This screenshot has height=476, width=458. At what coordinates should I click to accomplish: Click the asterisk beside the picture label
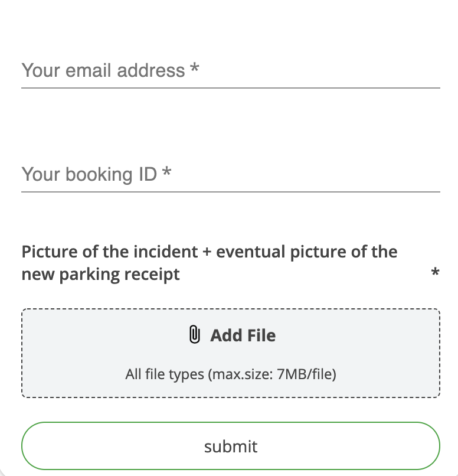[435, 271]
